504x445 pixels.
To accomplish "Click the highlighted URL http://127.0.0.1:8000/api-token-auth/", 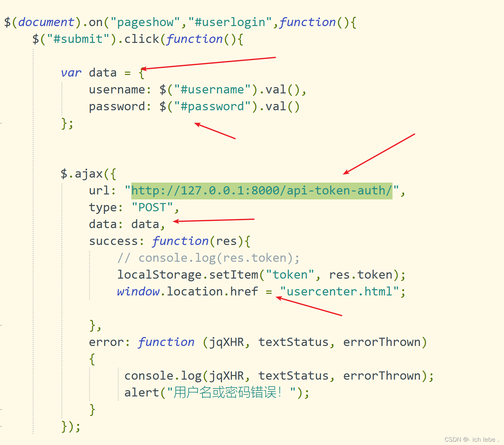I will click(262, 191).
